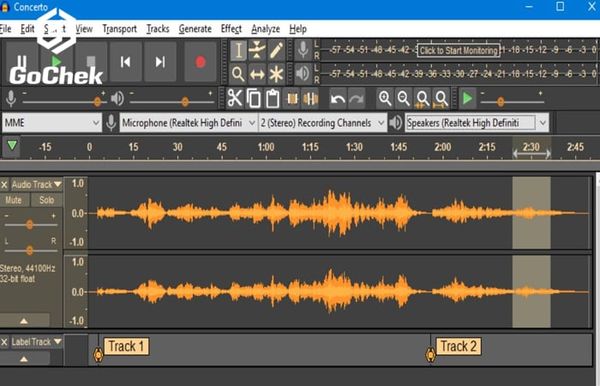Click Click to Start Monitoring

(x=458, y=50)
